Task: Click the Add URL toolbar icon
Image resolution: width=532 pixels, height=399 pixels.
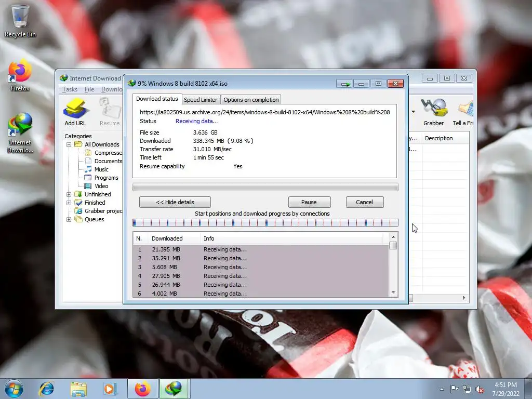Action: pyautogui.click(x=75, y=112)
